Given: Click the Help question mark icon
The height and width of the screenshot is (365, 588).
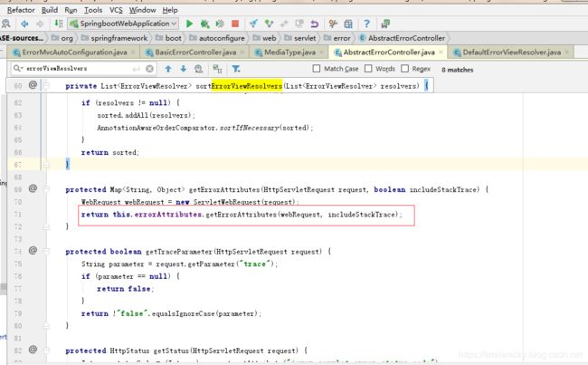Looking at the screenshot, I should coord(366,24).
